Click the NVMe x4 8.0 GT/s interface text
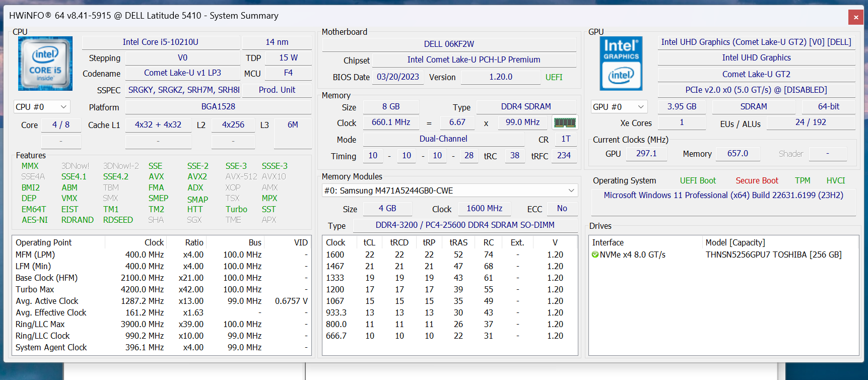Screen dimensions: 868x380 (x=632, y=255)
